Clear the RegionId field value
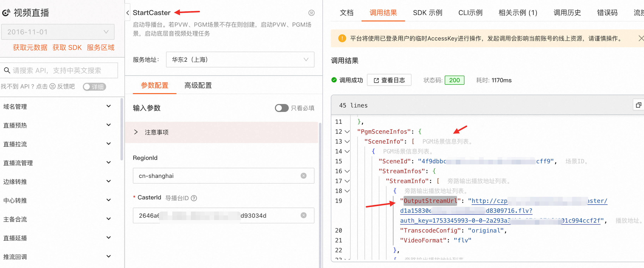This screenshot has height=268, width=644. tap(303, 176)
